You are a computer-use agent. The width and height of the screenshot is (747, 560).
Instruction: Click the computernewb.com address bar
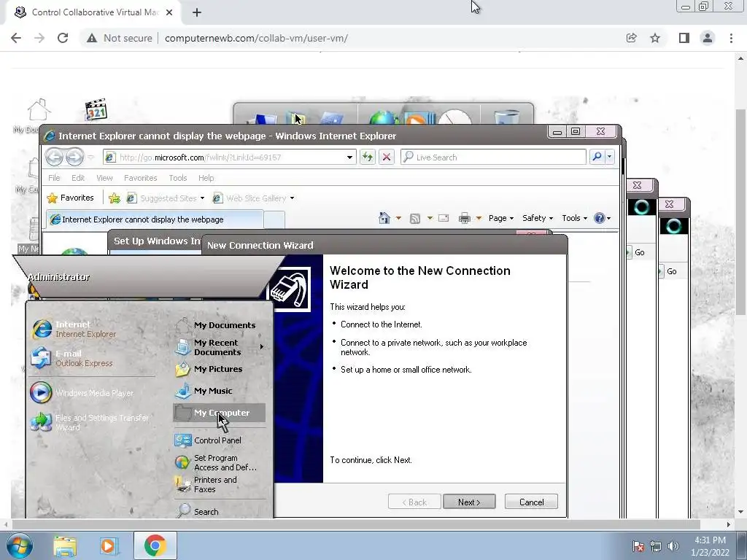[256, 38]
